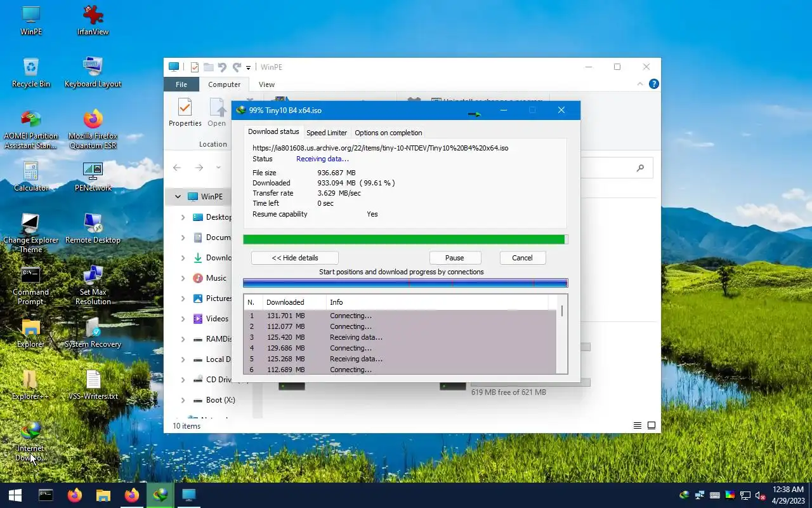Open the Windows Start menu
The height and width of the screenshot is (508, 812).
pos(15,495)
